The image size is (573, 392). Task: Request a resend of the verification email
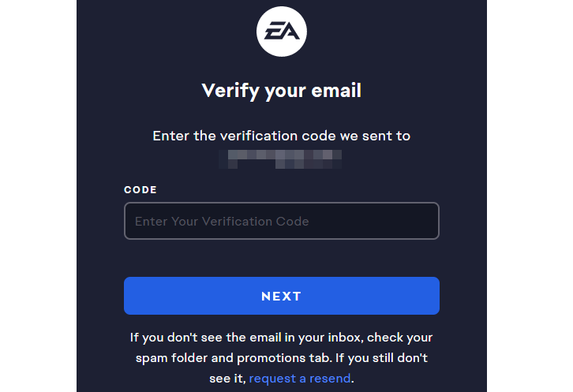point(300,379)
